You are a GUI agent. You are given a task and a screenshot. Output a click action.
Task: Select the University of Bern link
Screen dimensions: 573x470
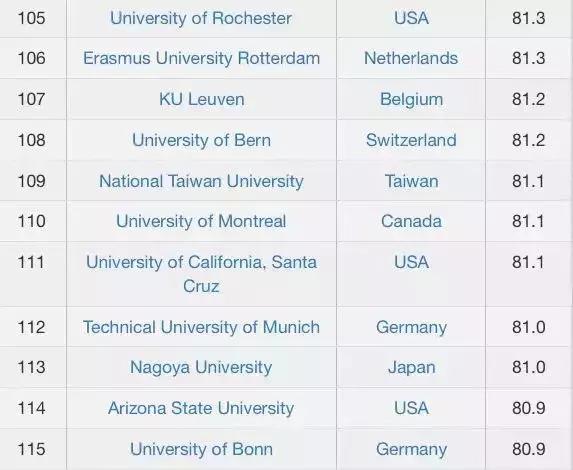(201, 140)
